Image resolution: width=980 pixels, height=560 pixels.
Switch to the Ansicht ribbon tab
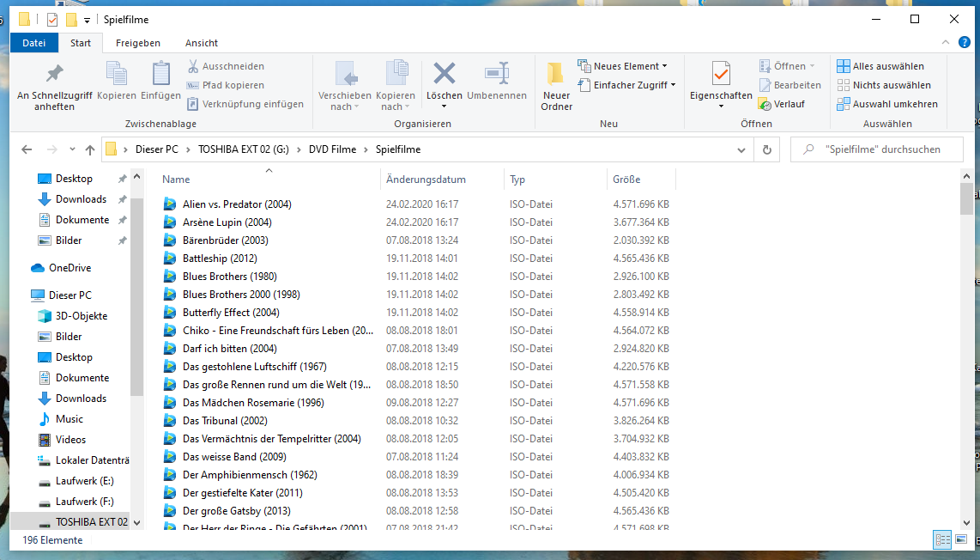click(202, 43)
